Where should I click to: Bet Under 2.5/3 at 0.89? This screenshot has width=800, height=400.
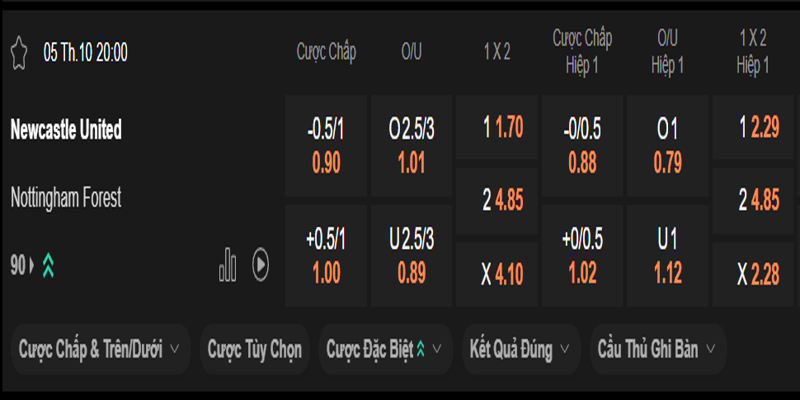(x=411, y=256)
